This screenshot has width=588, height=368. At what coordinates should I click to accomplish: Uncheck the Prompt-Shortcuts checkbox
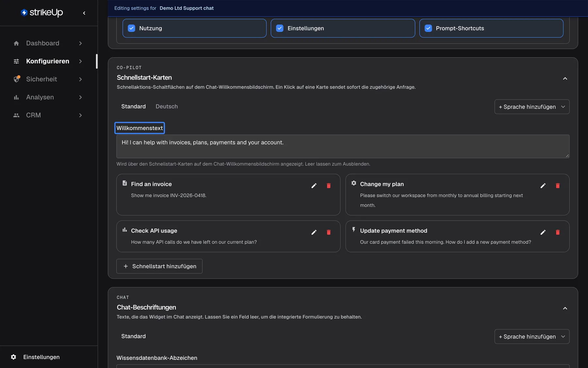pos(428,28)
